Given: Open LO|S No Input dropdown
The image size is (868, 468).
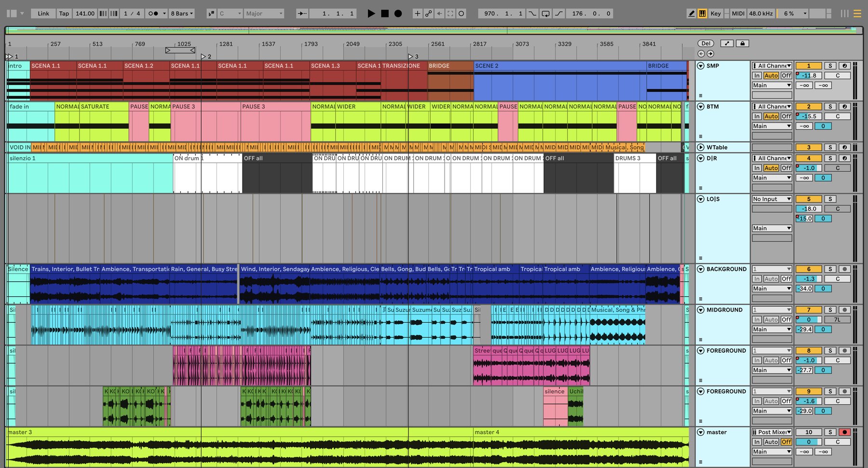Looking at the screenshot, I should tap(772, 199).
